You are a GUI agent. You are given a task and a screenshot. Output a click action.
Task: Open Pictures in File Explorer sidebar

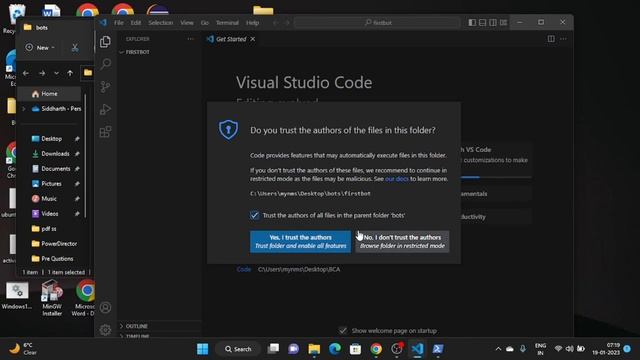pyautogui.click(x=52, y=184)
